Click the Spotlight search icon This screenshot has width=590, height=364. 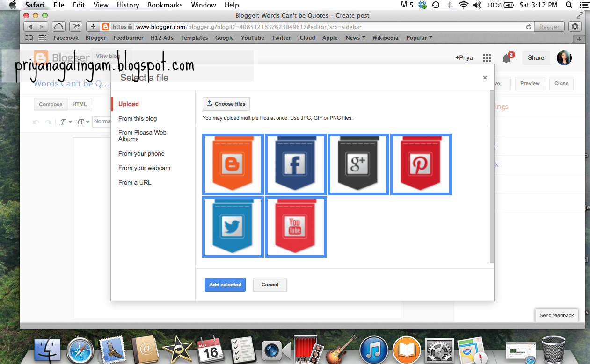point(569,5)
